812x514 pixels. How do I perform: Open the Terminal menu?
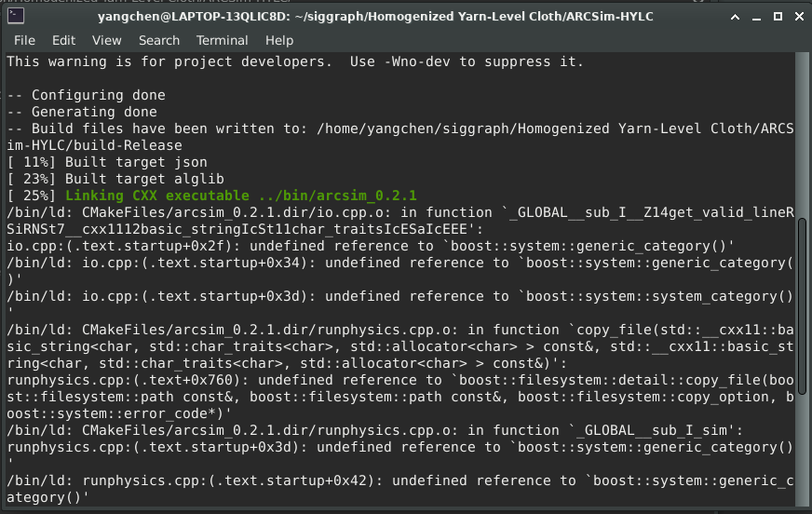pos(222,40)
